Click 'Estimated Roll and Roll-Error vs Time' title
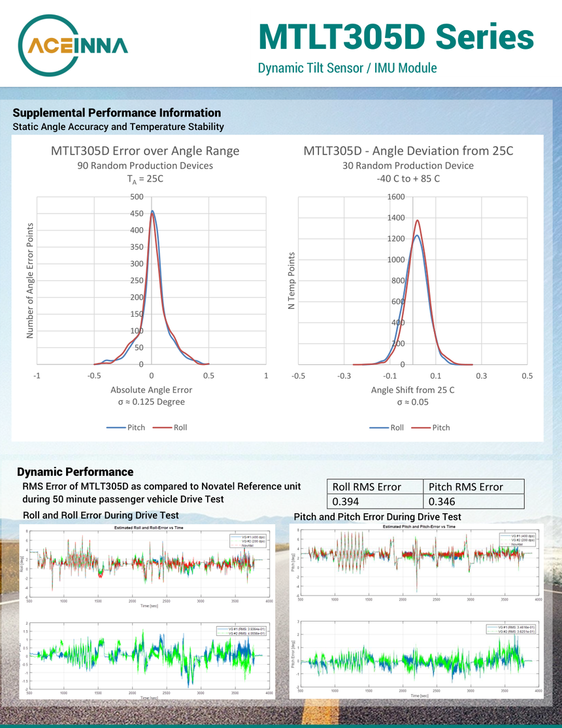Screen dimensions: 562x728 [x=149, y=528]
